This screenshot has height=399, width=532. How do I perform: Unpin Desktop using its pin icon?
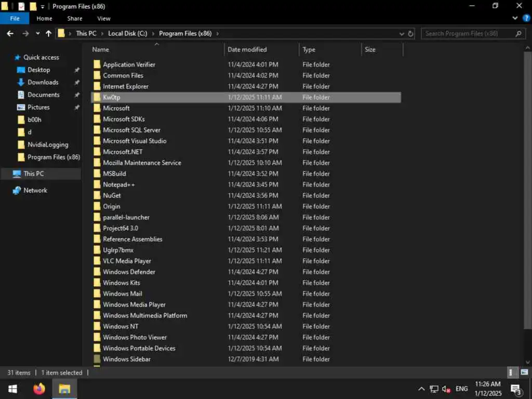[x=77, y=70]
